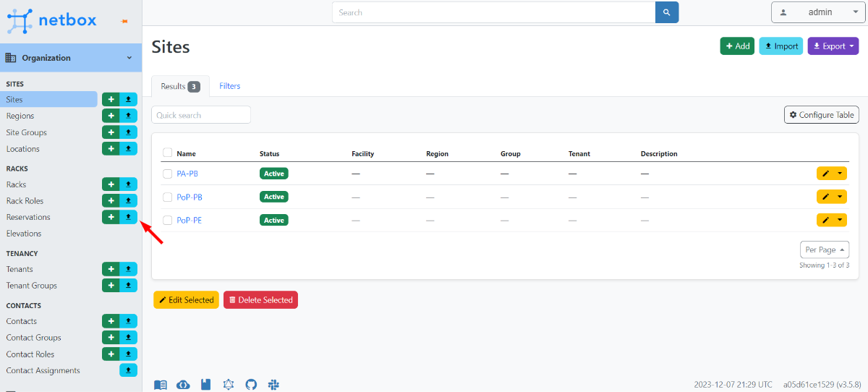Open the PoP-PE site link

[189, 220]
